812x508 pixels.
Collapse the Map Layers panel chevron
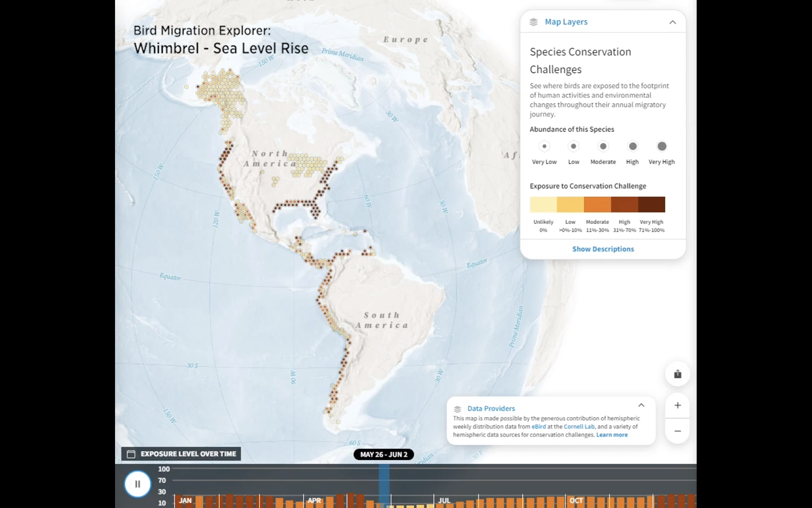(672, 22)
